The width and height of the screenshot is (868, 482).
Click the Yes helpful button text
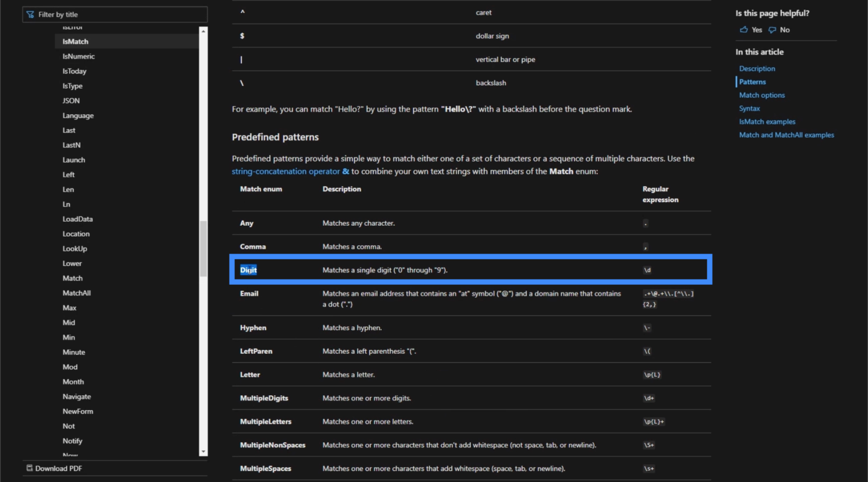[757, 30]
